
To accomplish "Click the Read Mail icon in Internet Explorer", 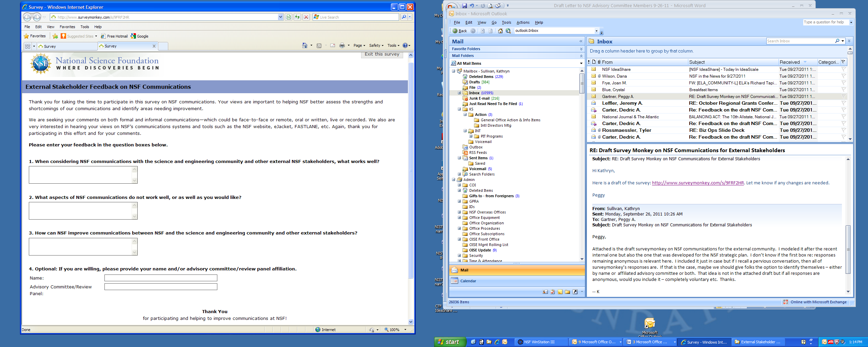I will 333,46.
